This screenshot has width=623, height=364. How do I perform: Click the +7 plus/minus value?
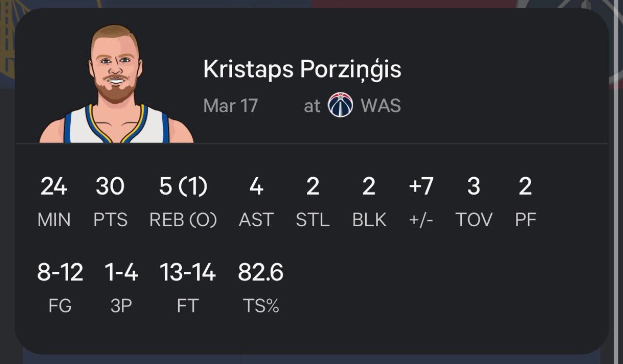[x=420, y=186]
